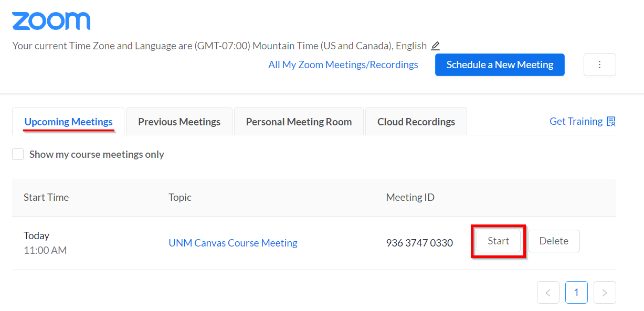The image size is (644, 311).
Task: Click the pencil icon to edit time zone
Action: pyautogui.click(x=435, y=46)
